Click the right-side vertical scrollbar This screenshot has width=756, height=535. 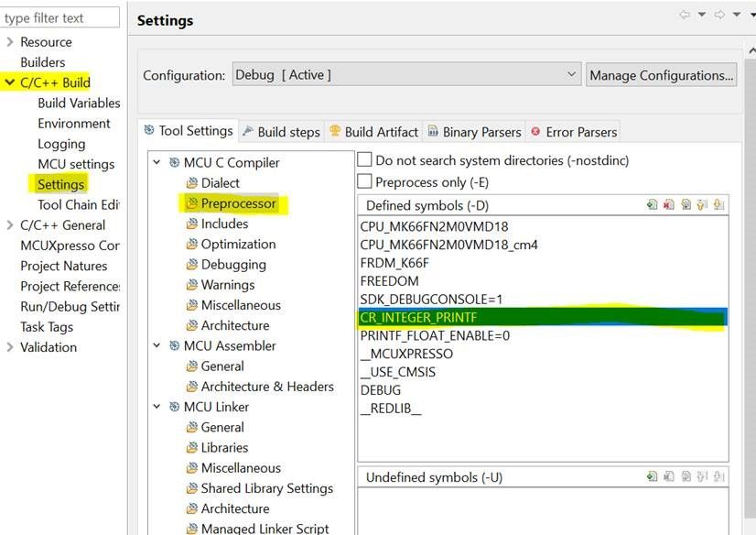751,275
